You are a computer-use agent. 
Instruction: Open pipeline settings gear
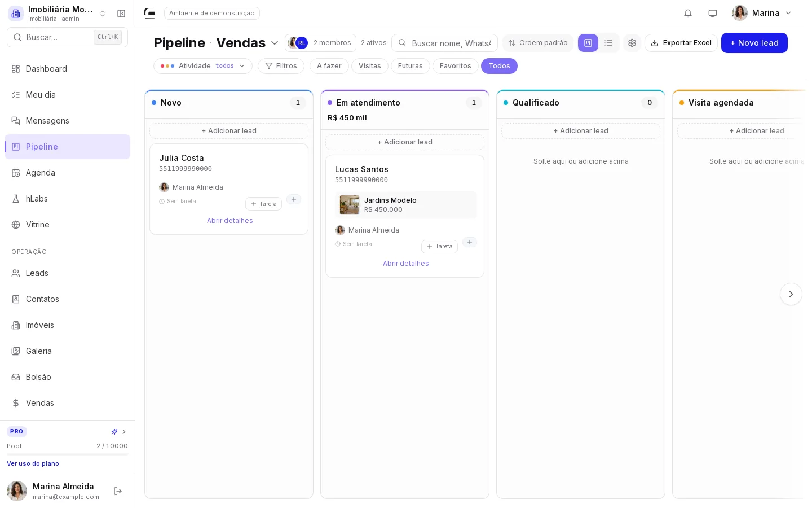[x=632, y=43]
